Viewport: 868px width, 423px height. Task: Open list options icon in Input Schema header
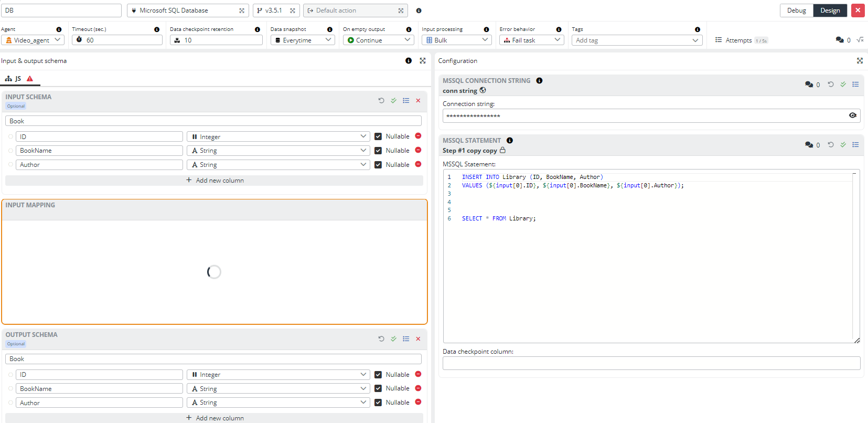point(406,101)
